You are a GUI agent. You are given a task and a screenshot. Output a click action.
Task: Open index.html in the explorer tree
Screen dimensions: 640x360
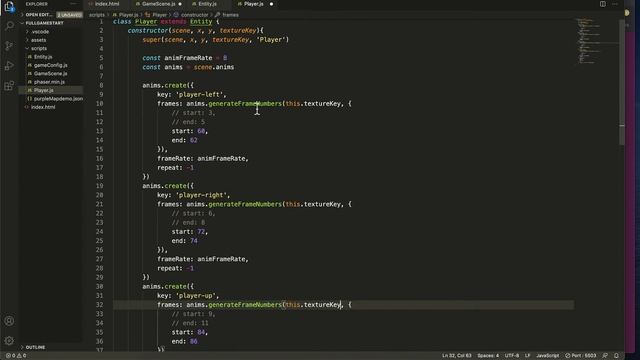pyautogui.click(x=43, y=107)
